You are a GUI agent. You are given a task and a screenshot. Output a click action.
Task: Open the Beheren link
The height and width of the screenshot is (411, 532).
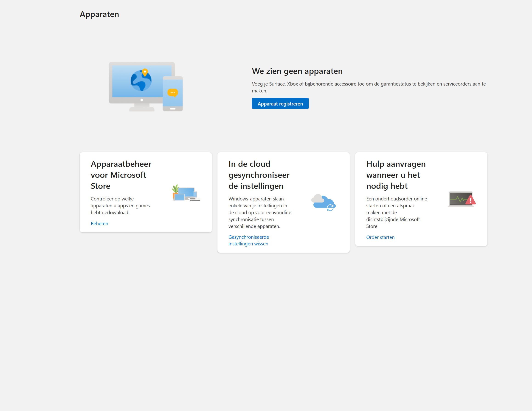pos(99,223)
